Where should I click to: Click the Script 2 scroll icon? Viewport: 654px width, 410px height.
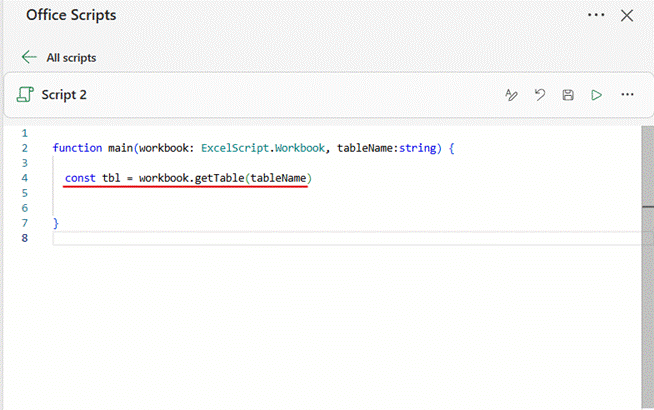tap(25, 95)
